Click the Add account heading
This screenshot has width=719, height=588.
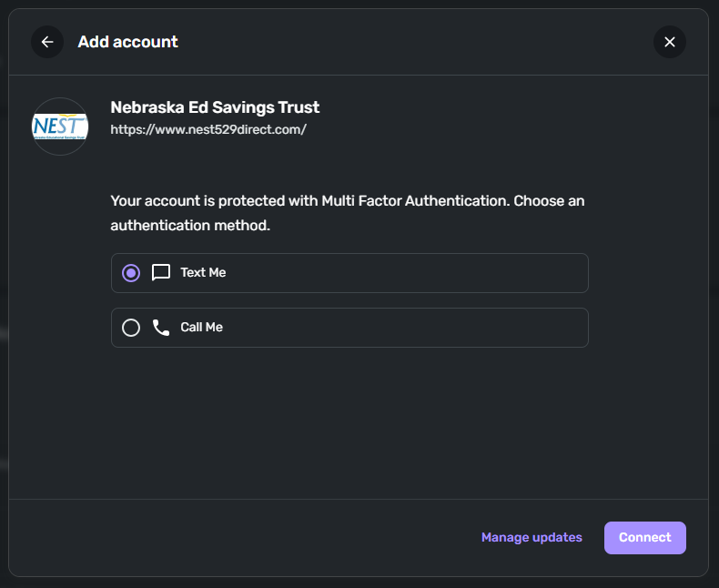[x=127, y=42]
